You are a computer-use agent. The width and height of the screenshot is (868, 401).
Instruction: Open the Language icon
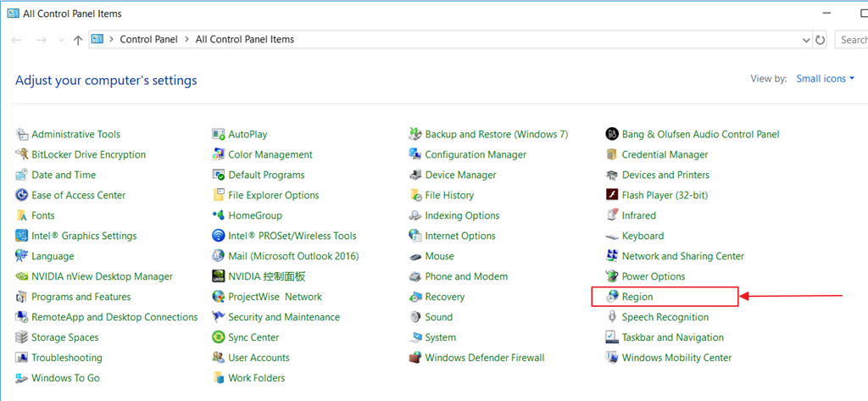click(21, 256)
